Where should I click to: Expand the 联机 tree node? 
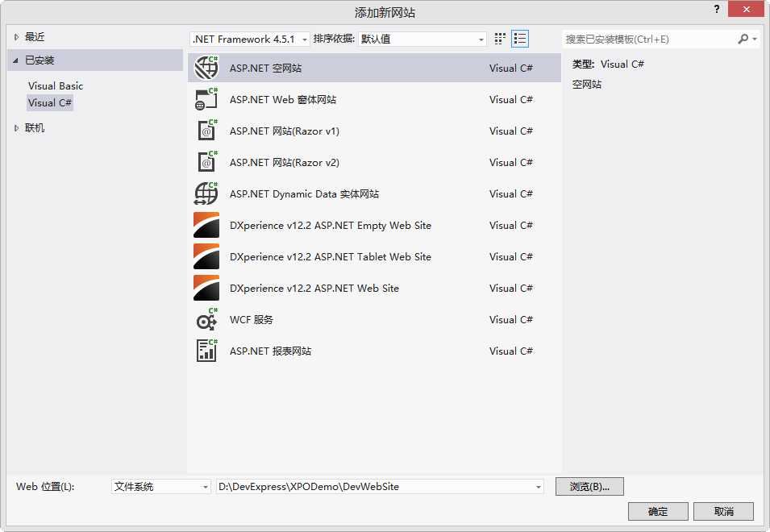point(16,128)
